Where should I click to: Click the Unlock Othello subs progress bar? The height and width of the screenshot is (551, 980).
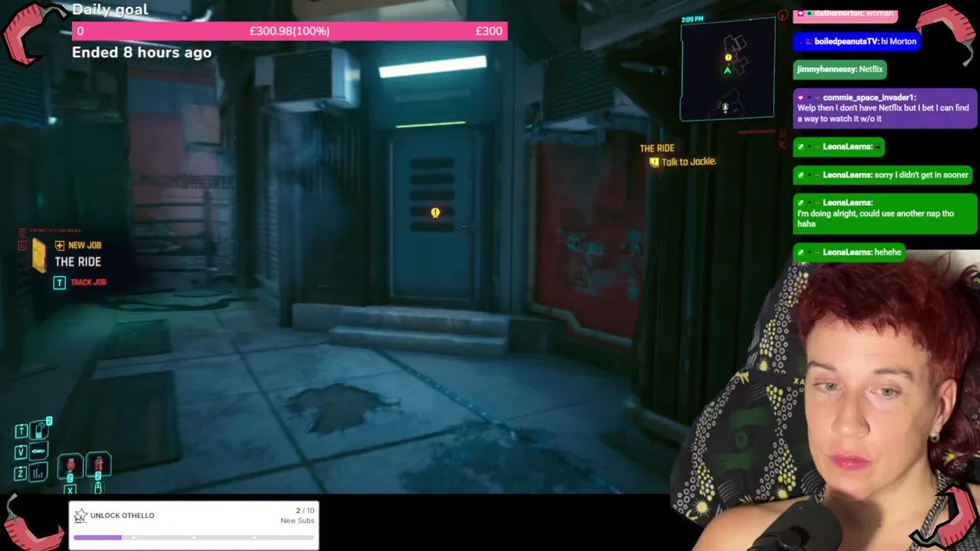coord(194,538)
